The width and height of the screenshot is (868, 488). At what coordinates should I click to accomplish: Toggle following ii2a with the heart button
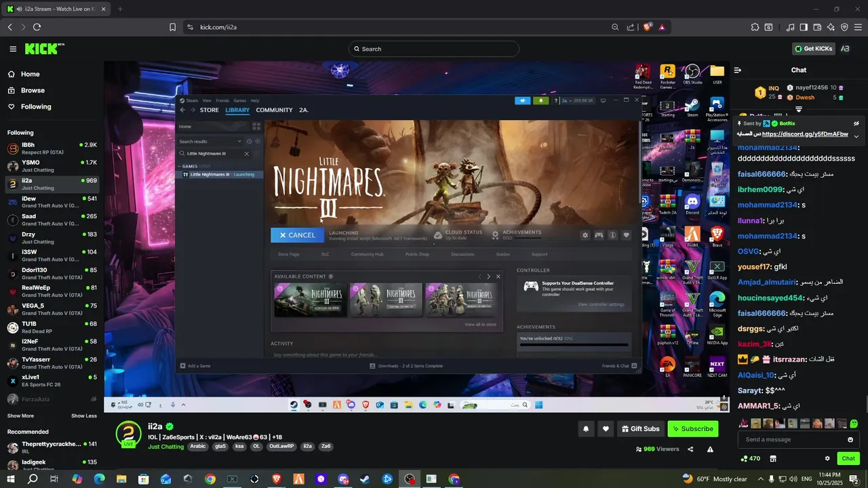point(606,428)
